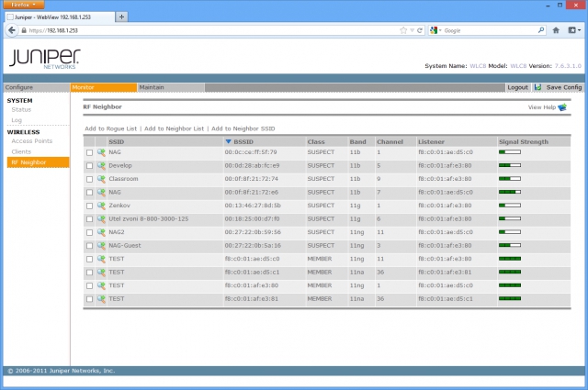Click signal strength bar for f8:c0:01:af:e3:81

pyautogui.click(x=510, y=298)
